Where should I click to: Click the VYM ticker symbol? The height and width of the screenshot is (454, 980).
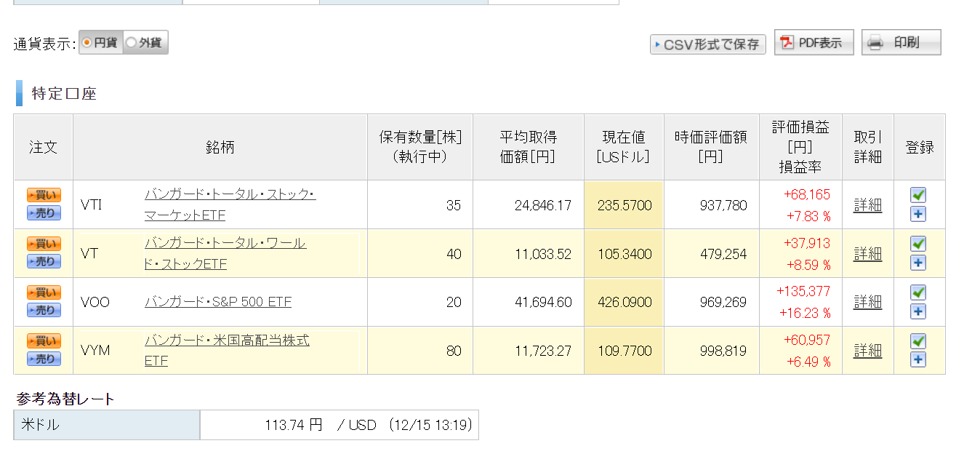[x=95, y=351]
